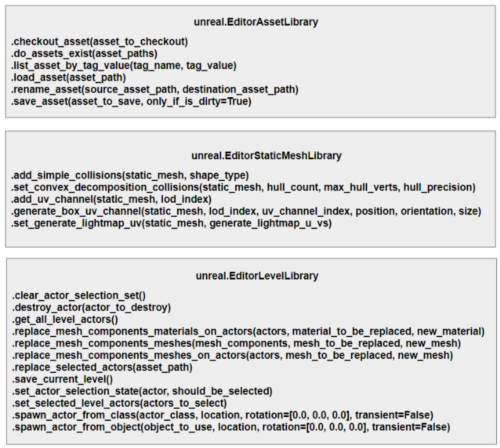Viewport: 500px width, 448px height.
Task: Select the .get_all_level_actors() method
Action: 65,320
